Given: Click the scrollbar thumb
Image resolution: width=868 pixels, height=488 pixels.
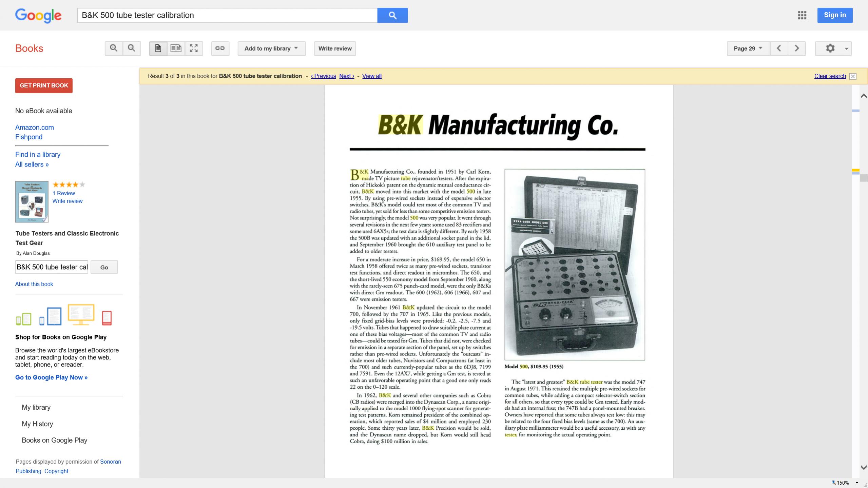Looking at the screenshot, I should (x=864, y=177).
